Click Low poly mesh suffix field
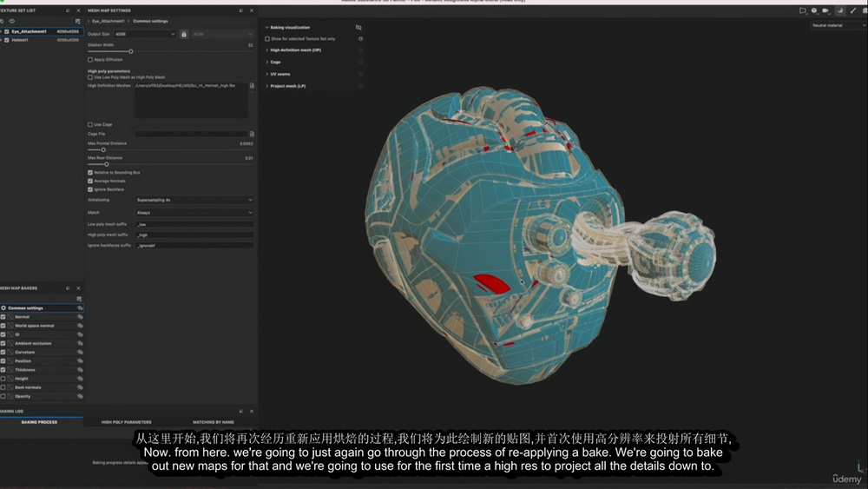The height and width of the screenshot is (489, 868). tap(194, 224)
